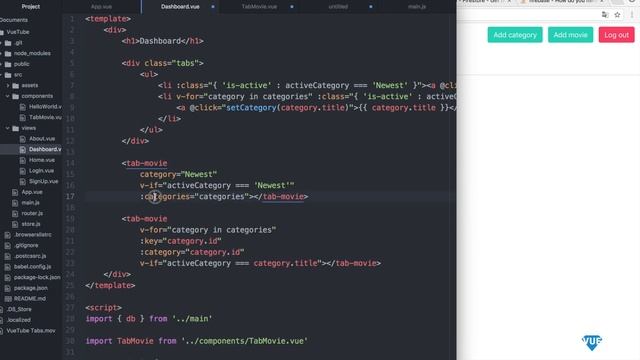This screenshot has height=360, width=640.
Task: Click the node_modules folder icon
Action: point(8,53)
